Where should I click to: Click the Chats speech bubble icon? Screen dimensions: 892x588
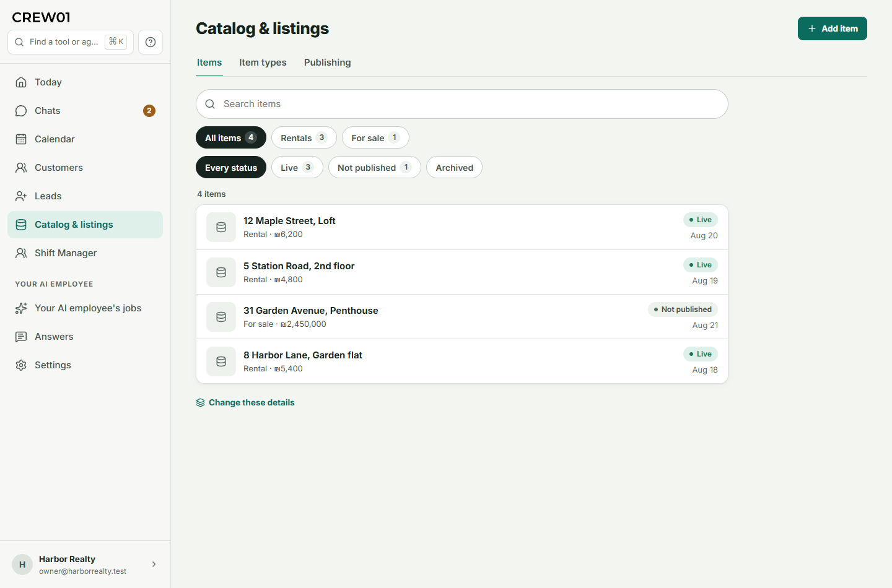[21, 111]
